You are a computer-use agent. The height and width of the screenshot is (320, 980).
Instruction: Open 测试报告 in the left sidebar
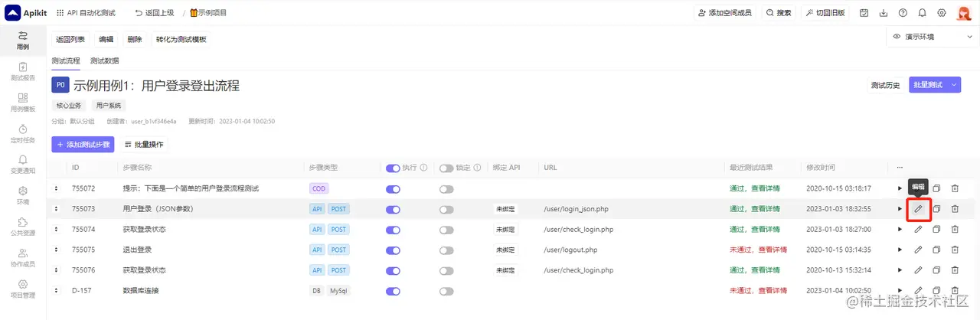pos(23,72)
